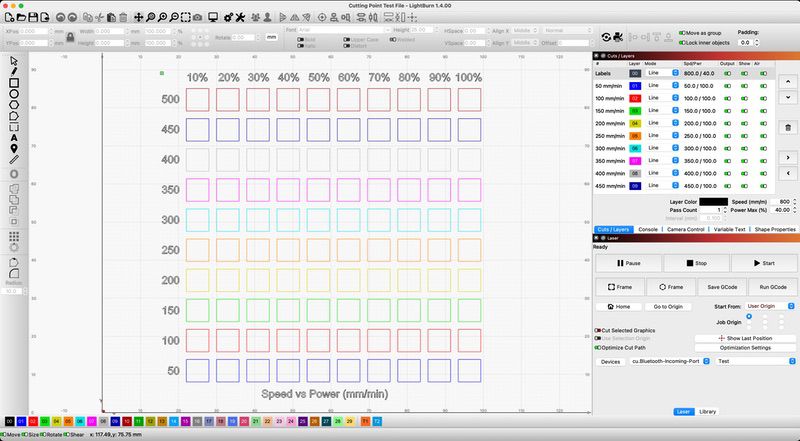Viewport: 800px width, 441px height.
Task: Open the camera capture tool icon
Action: tap(198, 18)
